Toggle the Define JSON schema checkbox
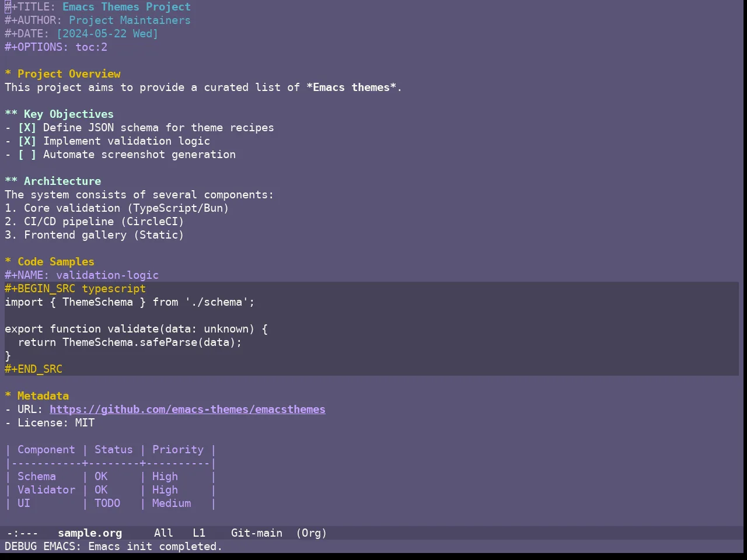747x560 pixels. pyautogui.click(x=27, y=128)
